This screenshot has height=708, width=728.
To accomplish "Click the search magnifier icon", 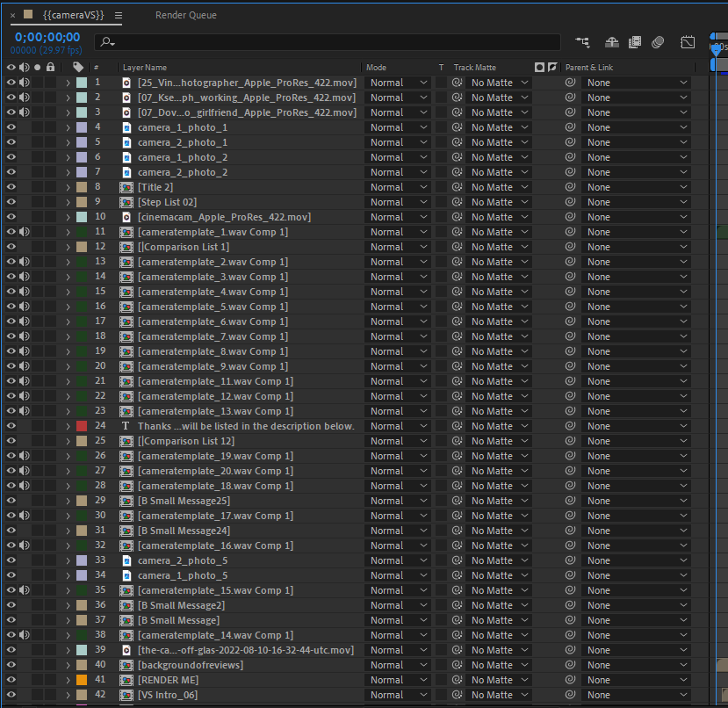I will pyautogui.click(x=107, y=42).
